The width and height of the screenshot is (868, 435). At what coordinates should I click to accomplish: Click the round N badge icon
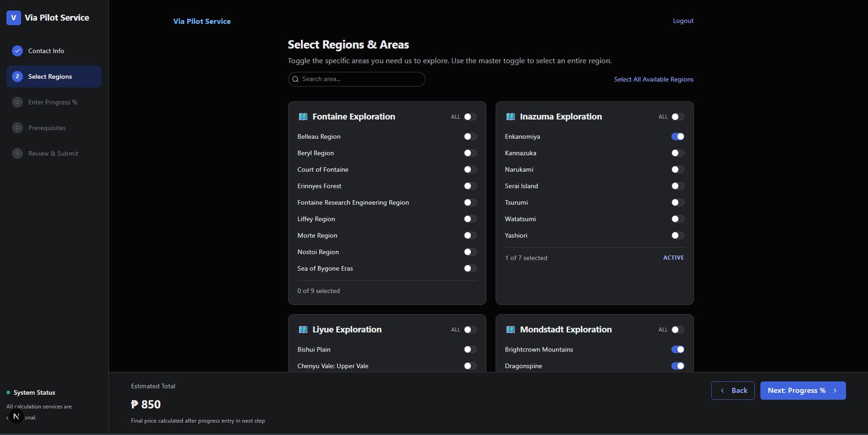(16, 416)
